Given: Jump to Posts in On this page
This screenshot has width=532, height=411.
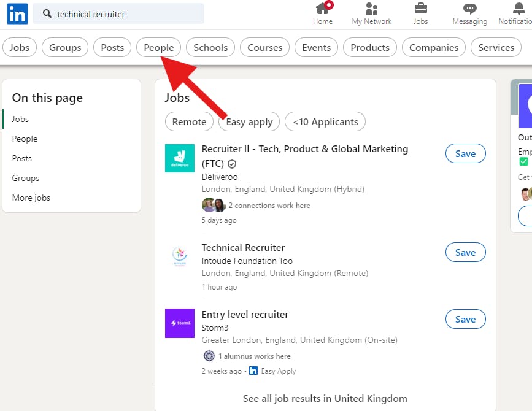Looking at the screenshot, I should (x=21, y=158).
